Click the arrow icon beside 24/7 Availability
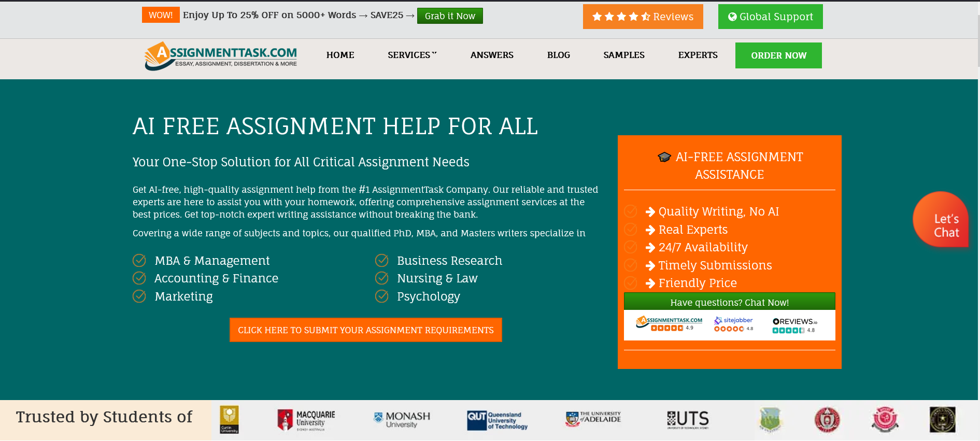The width and height of the screenshot is (980, 441). coord(650,248)
